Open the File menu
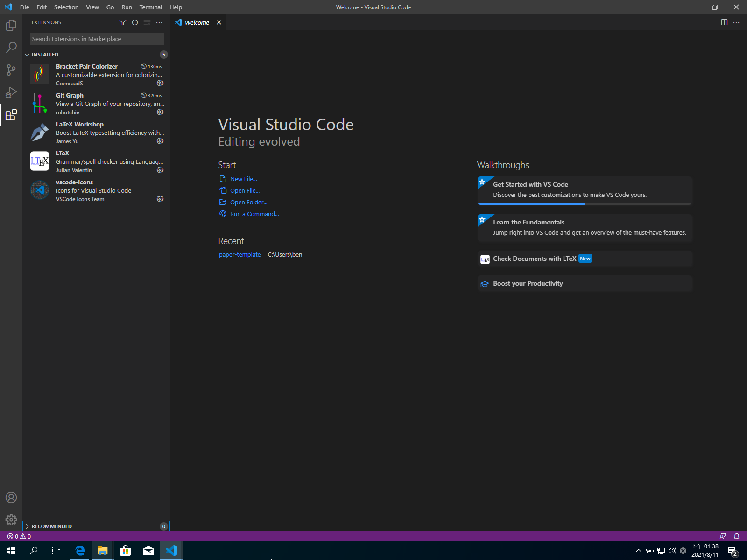This screenshot has height=560, width=747. click(x=25, y=7)
